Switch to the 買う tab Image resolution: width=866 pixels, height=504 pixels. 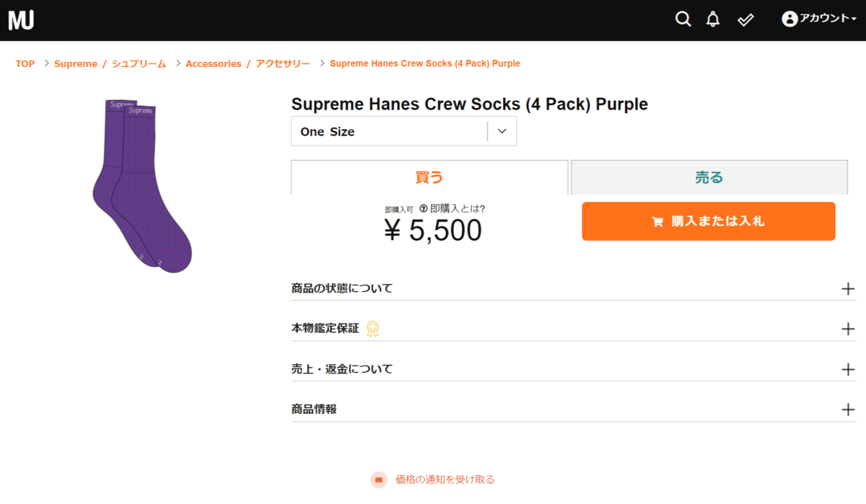(429, 177)
